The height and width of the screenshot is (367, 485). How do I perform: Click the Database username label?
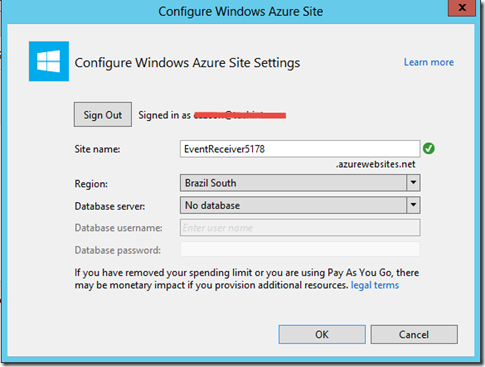[118, 228]
